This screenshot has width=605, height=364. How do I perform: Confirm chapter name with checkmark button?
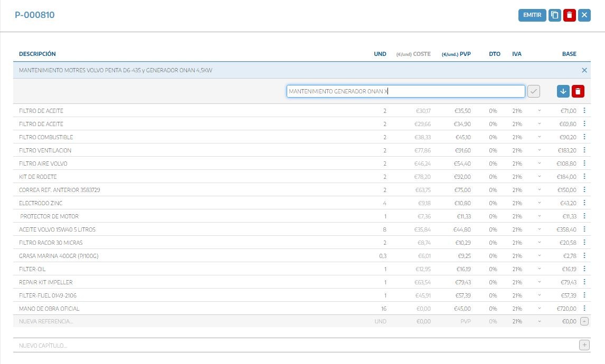click(534, 91)
